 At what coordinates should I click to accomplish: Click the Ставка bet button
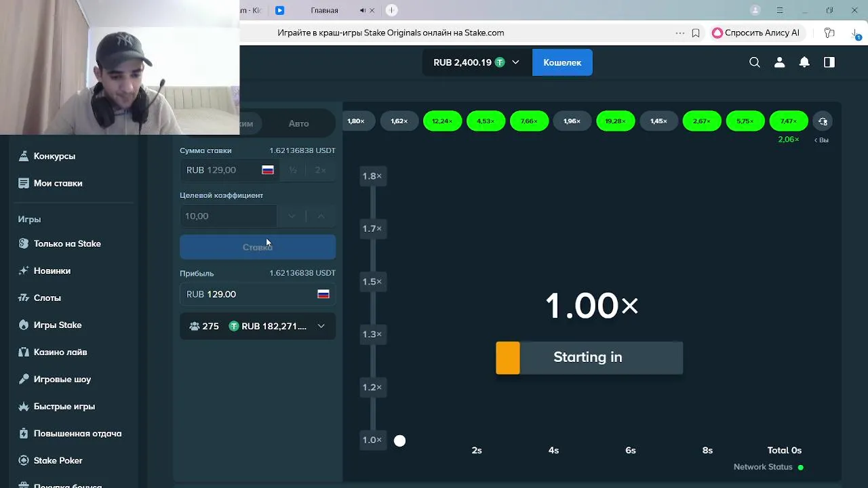pos(258,247)
